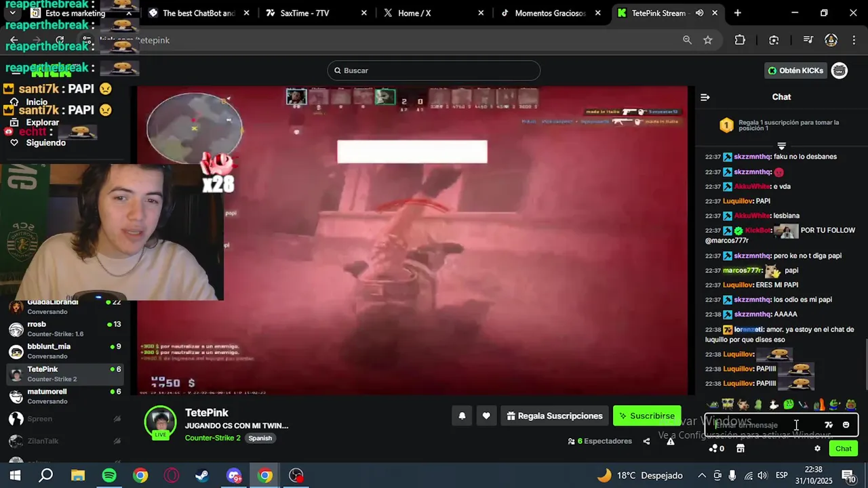
Task: Open the 7TV emote menu in chat box
Action: point(829,425)
